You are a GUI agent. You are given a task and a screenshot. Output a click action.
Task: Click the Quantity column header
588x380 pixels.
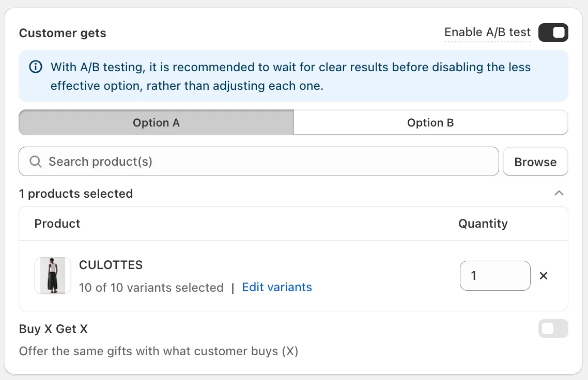(x=483, y=224)
